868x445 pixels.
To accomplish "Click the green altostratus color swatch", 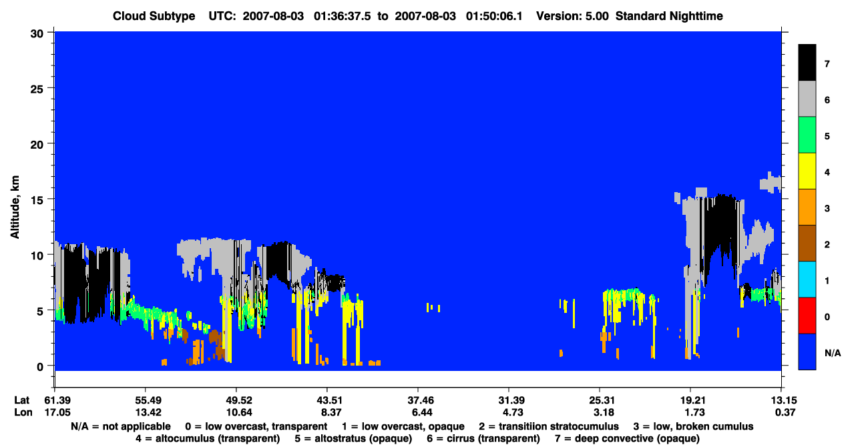I will (807, 135).
